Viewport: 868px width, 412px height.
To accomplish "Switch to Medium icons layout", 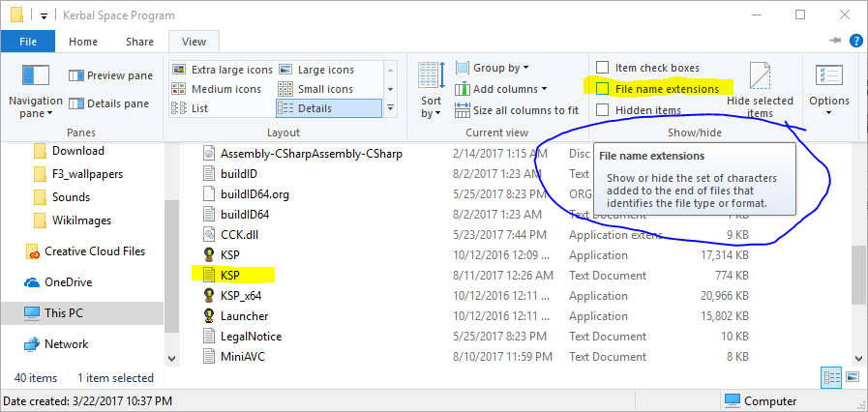I will pyautogui.click(x=217, y=89).
